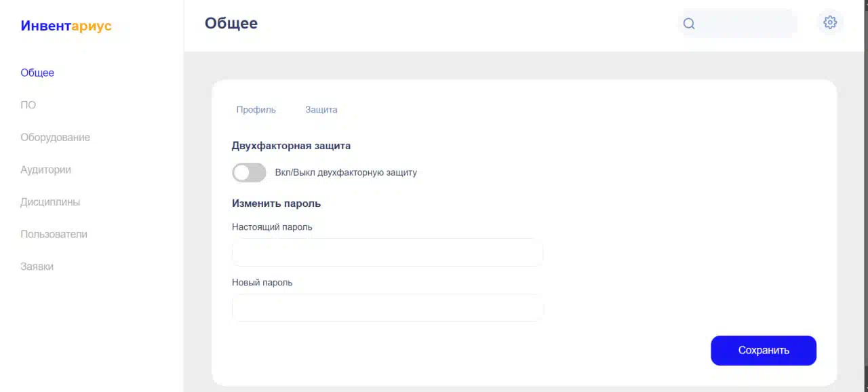The height and width of the screenshot is (392, 868).
Task: Open Пользователи from the sidebar
Action: (54, 234)
